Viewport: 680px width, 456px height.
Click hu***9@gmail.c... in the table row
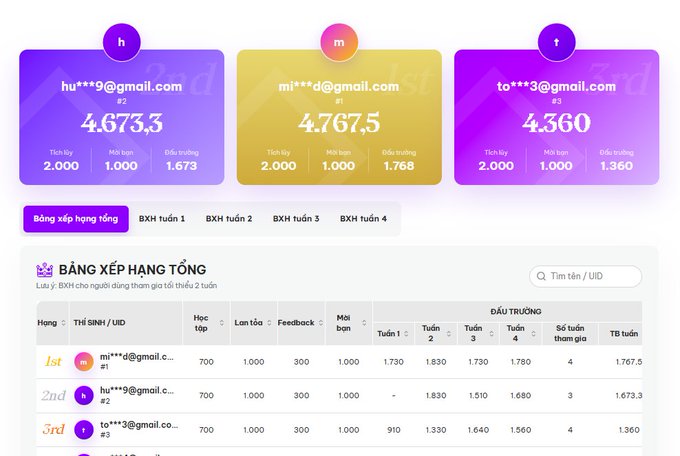(x=137, y=390)
